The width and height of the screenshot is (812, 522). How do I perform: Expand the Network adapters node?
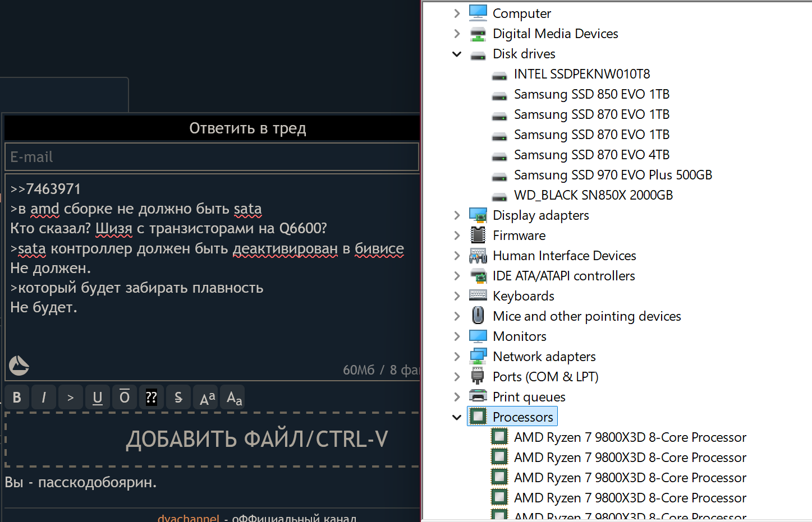457,357
